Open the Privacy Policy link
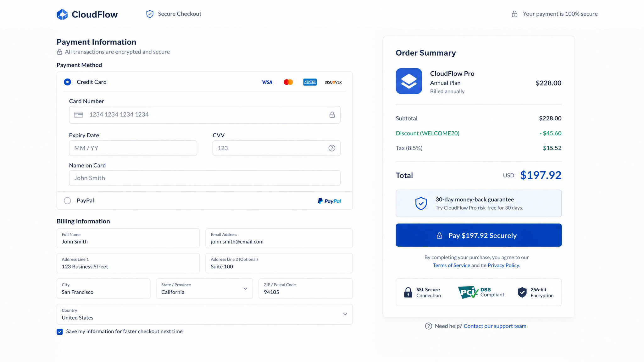Viewport: 644px width, 362px height. click(x=504, y=265)
